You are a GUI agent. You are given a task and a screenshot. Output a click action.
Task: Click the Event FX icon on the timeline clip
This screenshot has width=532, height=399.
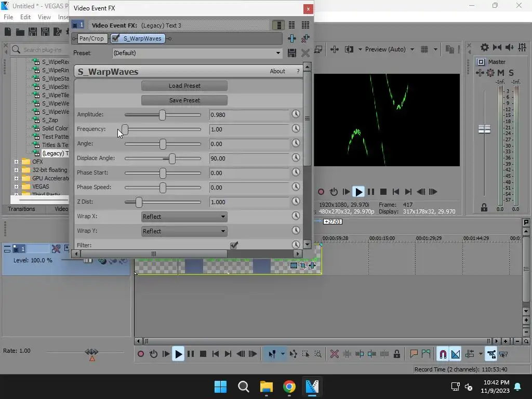point(312,265)
